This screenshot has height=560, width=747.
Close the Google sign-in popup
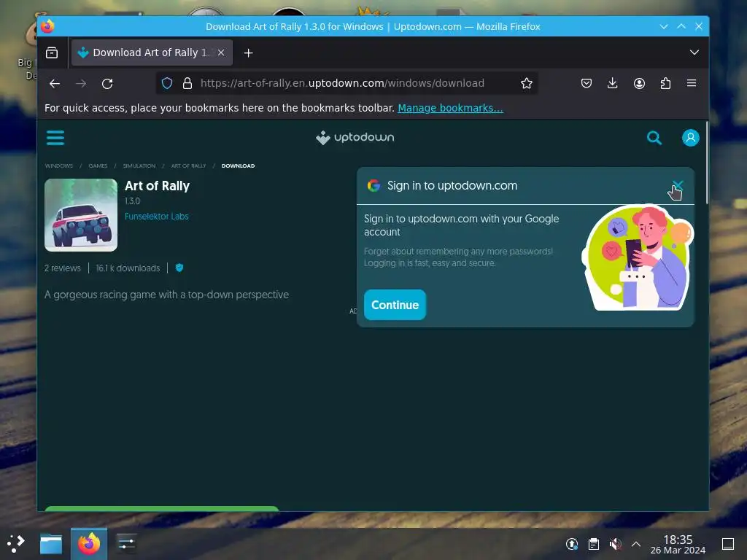[x=678, y=185]
